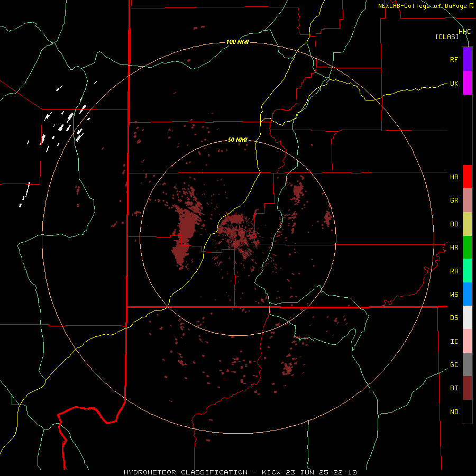Viewport: 476px width, 476px height.
Task: Click the KICX radar site identifier
Action: click(x=271, y=472)
